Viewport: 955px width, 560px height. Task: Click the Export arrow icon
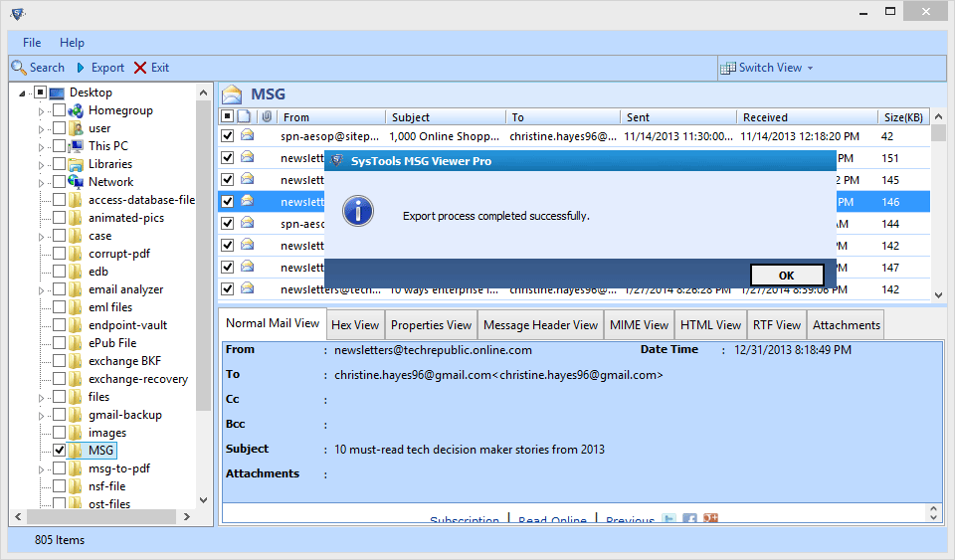[x=81, y=68]
